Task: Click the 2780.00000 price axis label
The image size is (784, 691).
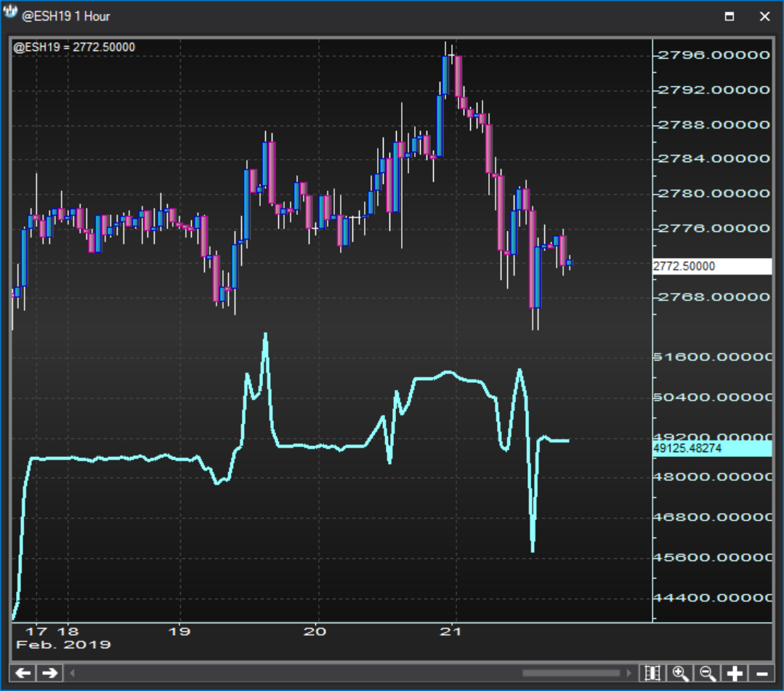Action: pos(714,193)
